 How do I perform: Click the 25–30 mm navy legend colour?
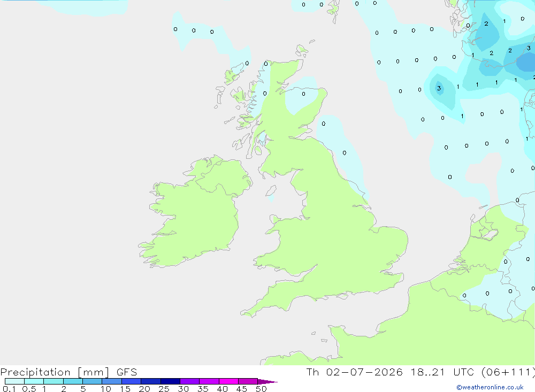click(170, 381)
